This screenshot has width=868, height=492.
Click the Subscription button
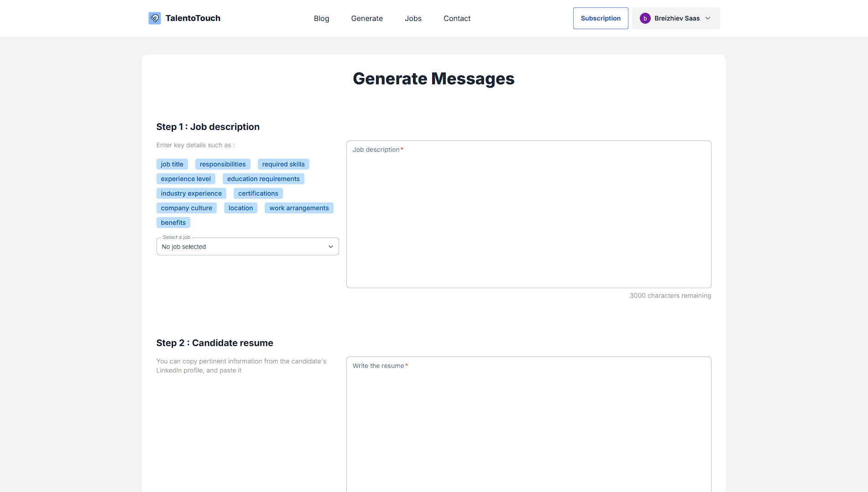point(600,18)
